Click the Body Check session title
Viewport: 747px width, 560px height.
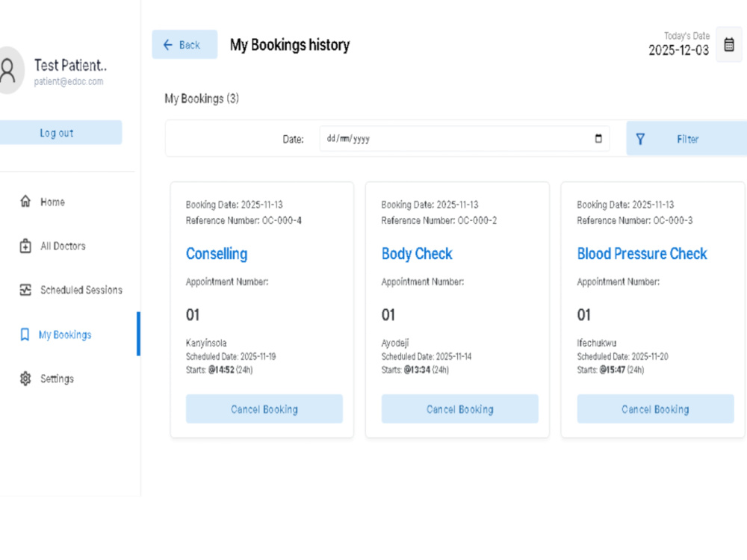coord(417,254)
